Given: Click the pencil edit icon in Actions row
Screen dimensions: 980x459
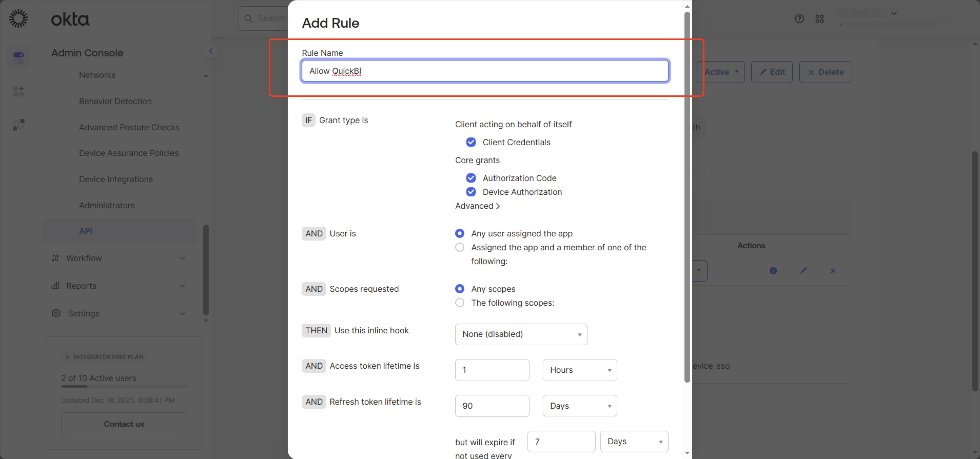Looking at the screenshot, I should [x=803, y=271].
